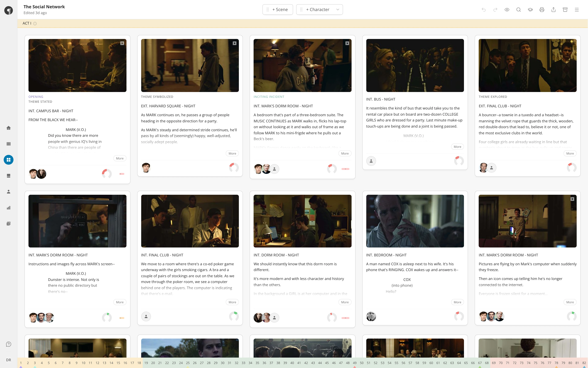
Task: Click the share/export icon
Action: pos(554,10)
